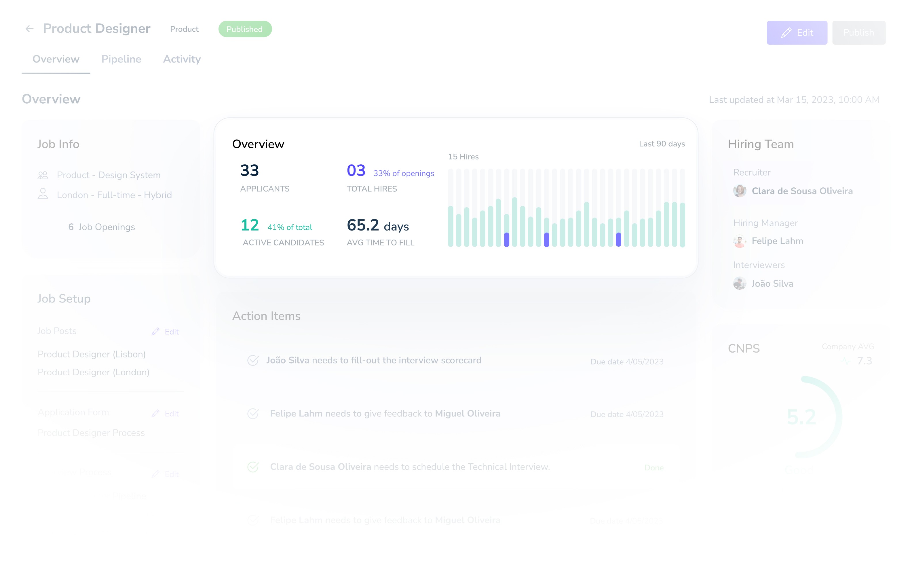Switch to the Pipeline tab
912x588 pixels.
point(121,59)
